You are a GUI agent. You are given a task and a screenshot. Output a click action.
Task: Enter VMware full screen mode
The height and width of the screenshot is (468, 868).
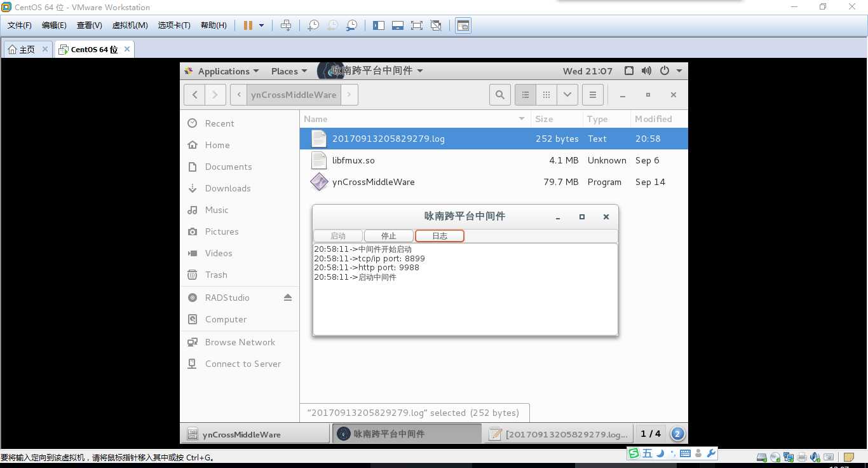[x=417, y=25]
